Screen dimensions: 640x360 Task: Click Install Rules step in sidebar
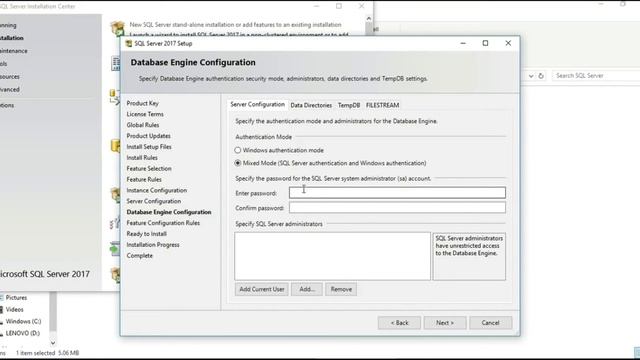[142, 158]
